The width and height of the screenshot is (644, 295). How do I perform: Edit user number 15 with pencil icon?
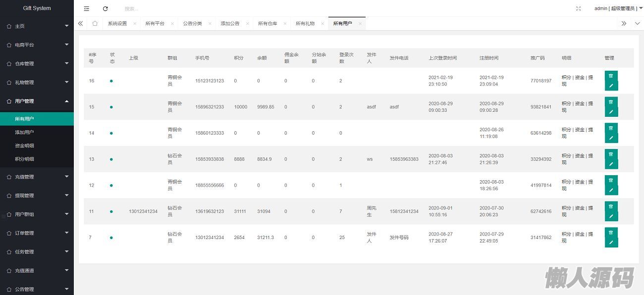point(611,112)
